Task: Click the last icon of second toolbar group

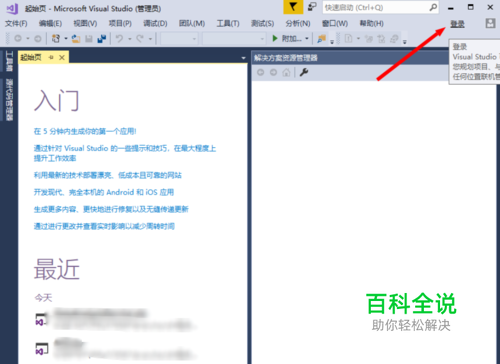Action: tap(394, 39)
